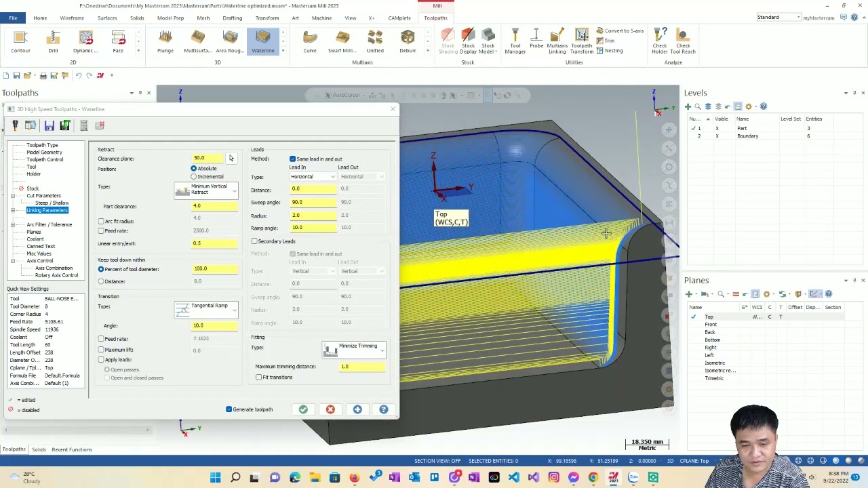Open the Dynamic Mill toolpath
The width and height of the screenshot is (868, 488).
[x=85, y=41]
